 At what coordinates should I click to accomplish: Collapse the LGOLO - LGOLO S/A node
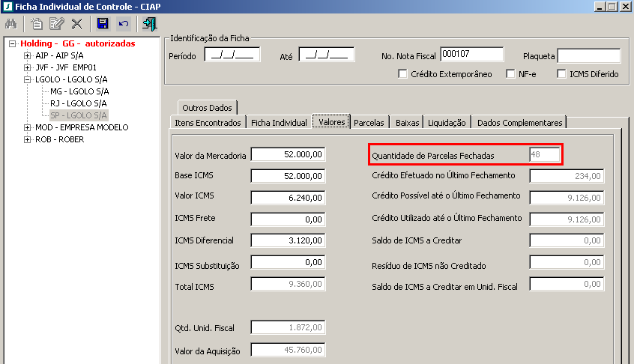28,79
